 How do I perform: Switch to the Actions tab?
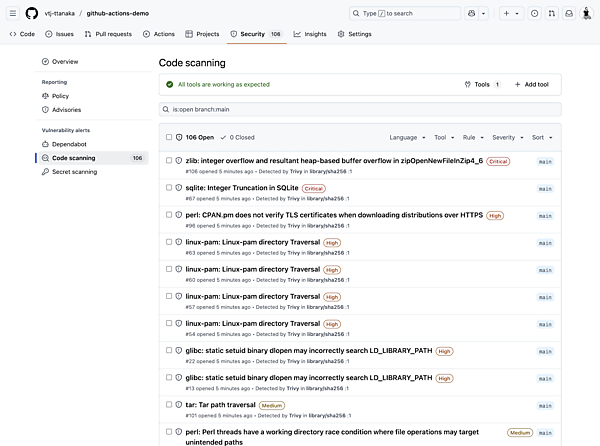coord(159,34)
